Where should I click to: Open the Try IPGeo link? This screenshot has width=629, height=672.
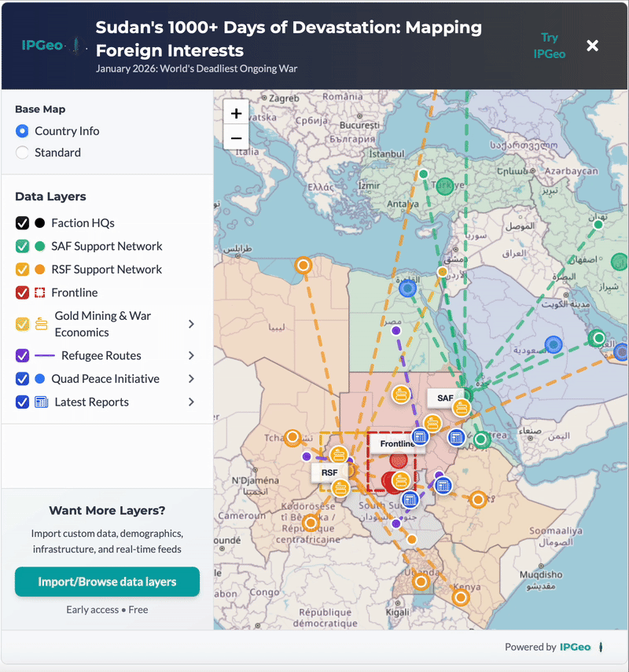[x=550, y=46]
